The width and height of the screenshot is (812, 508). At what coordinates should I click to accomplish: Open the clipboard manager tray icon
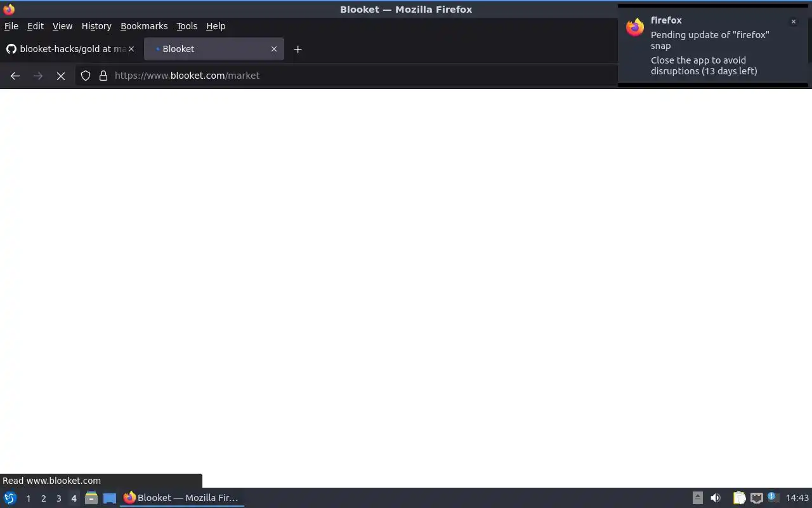tap(739, 498)
